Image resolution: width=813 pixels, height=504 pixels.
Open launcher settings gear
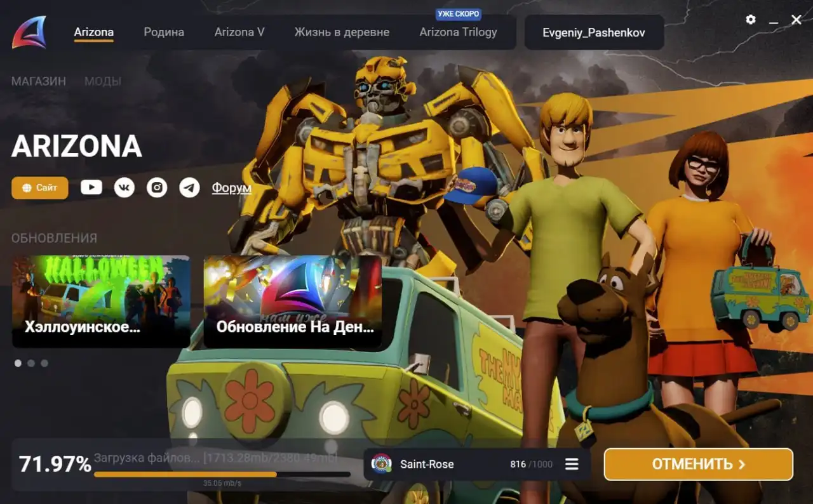tap(751, 20)
